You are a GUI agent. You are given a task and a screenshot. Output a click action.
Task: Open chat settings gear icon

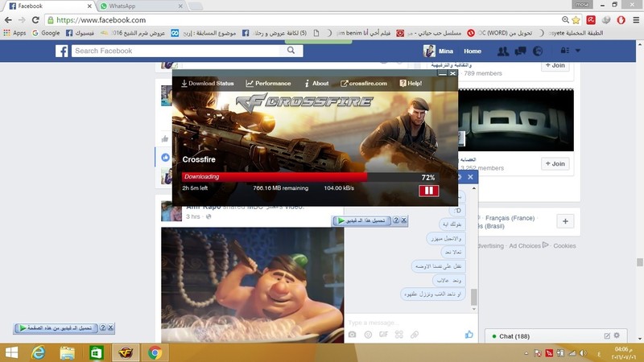click(617, 335)
